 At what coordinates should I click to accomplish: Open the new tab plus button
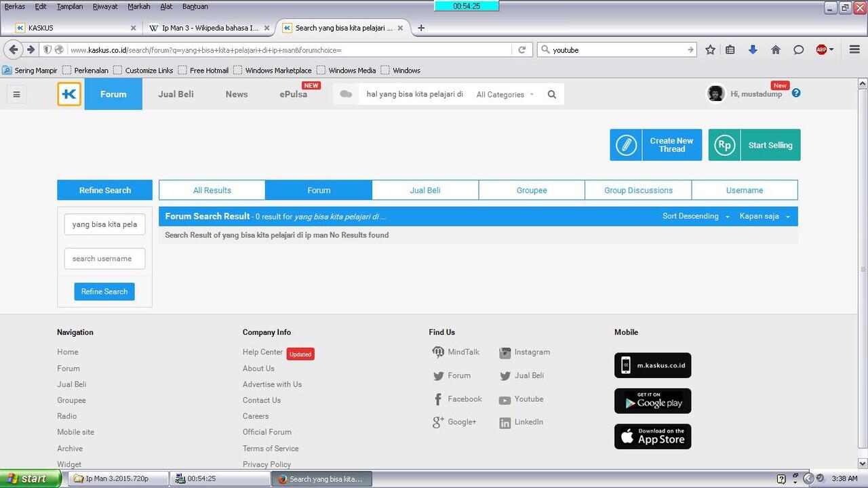point(421,28)
